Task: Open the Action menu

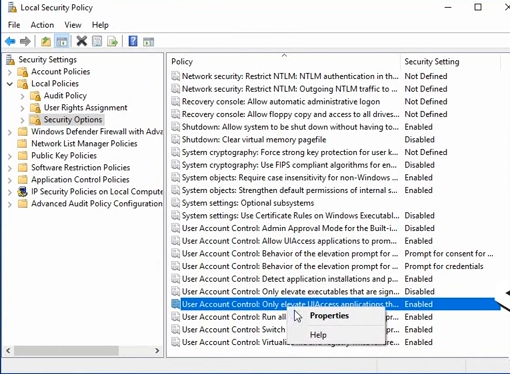Action: pos(42,25)
